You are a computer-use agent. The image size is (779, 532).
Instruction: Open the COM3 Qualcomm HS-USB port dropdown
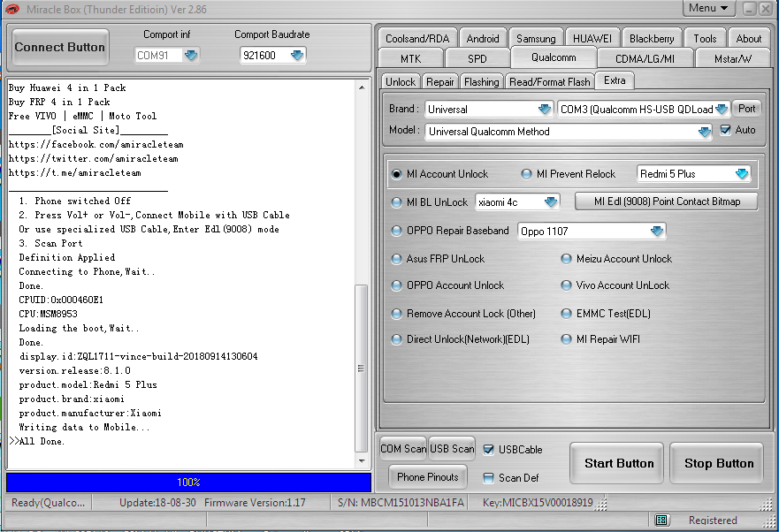pos(722,110)
